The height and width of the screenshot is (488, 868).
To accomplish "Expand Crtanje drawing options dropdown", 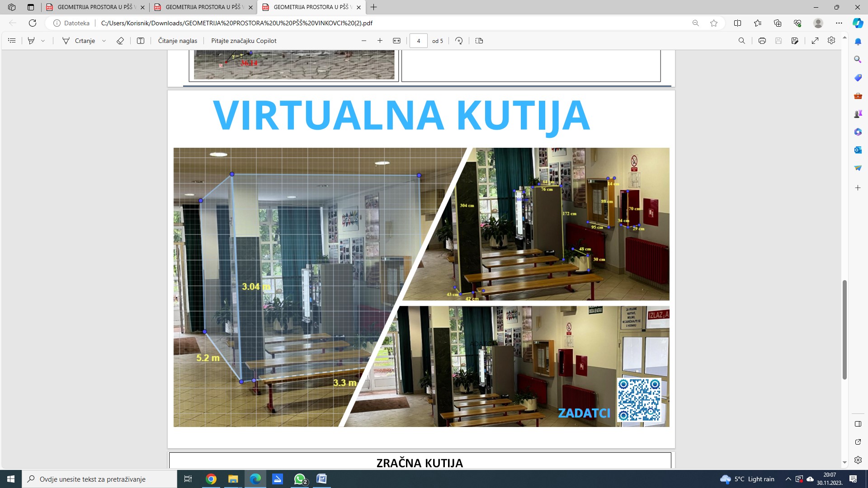I will (x=104, y=41).
